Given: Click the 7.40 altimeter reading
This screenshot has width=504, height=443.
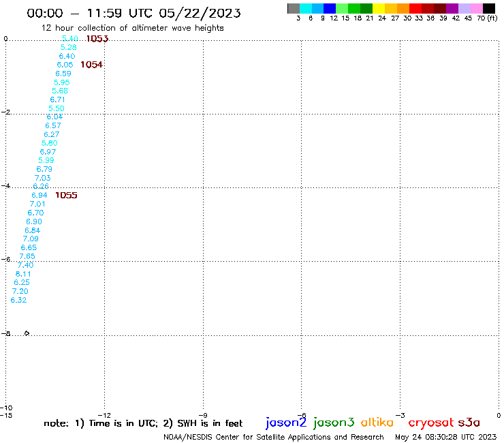Looking at the screenshot, I should point(25,265).
